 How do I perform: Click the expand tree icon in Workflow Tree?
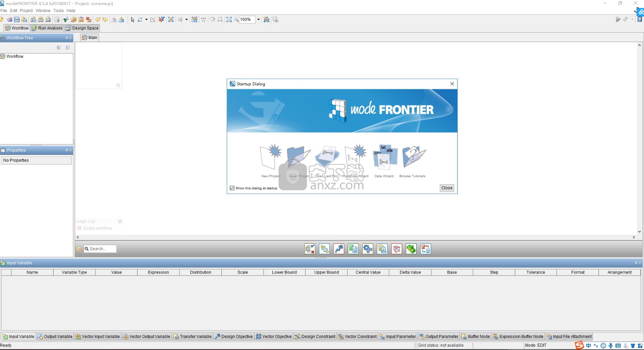click(59, 47)
